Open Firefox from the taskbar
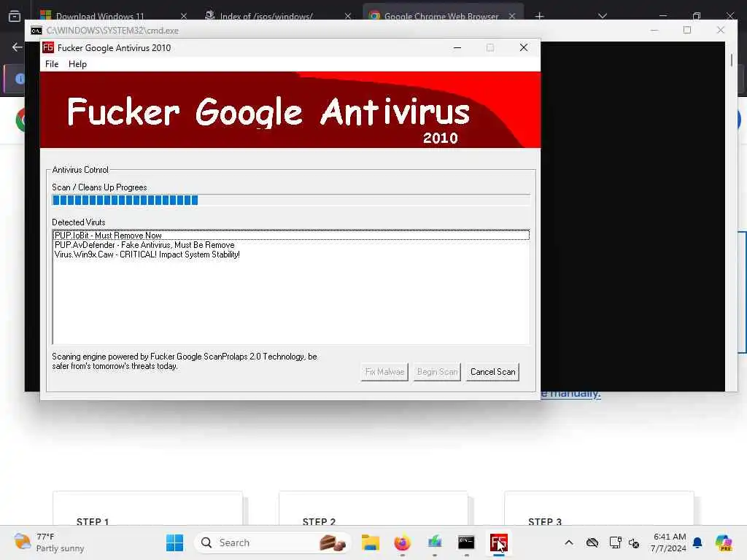The width and height of the screenshot is (747, 560). [x=402, y=542]
